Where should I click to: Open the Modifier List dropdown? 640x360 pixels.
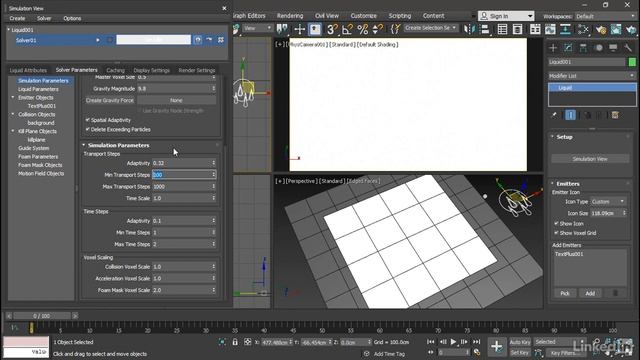click(x=592, y=76)
